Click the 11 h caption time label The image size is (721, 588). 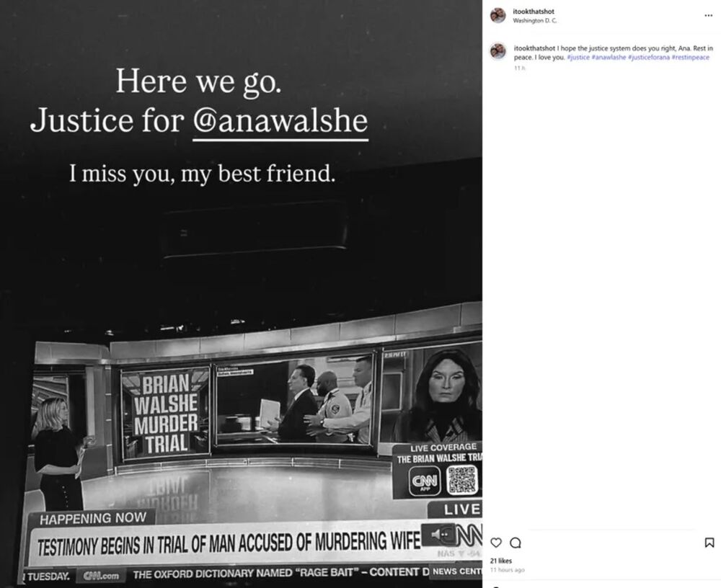coord(519,68)
